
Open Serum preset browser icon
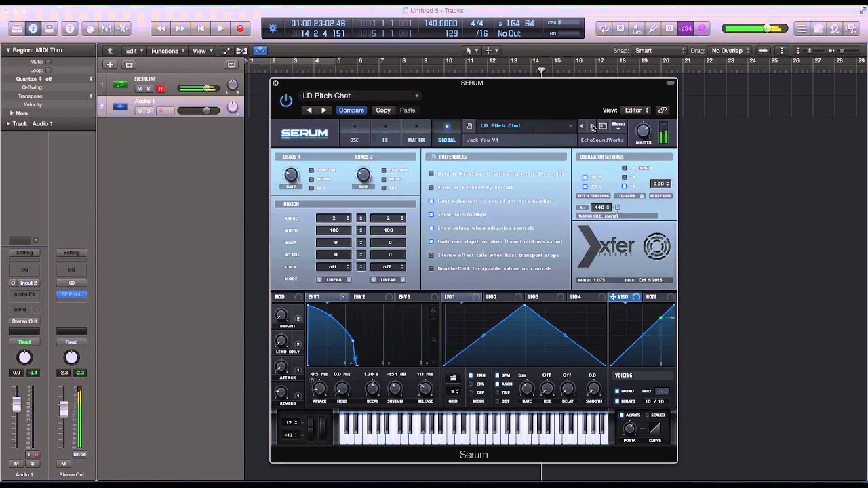point(603,126)
